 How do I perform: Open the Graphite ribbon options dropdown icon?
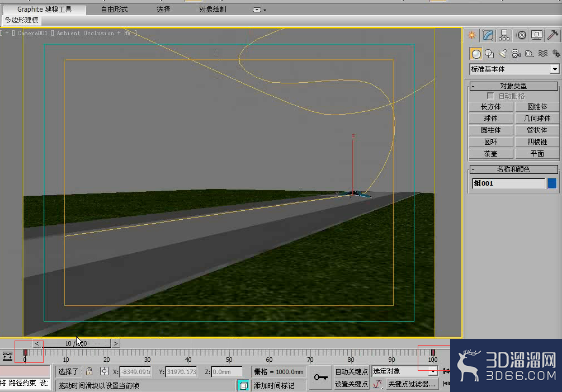tap(259, 10)
